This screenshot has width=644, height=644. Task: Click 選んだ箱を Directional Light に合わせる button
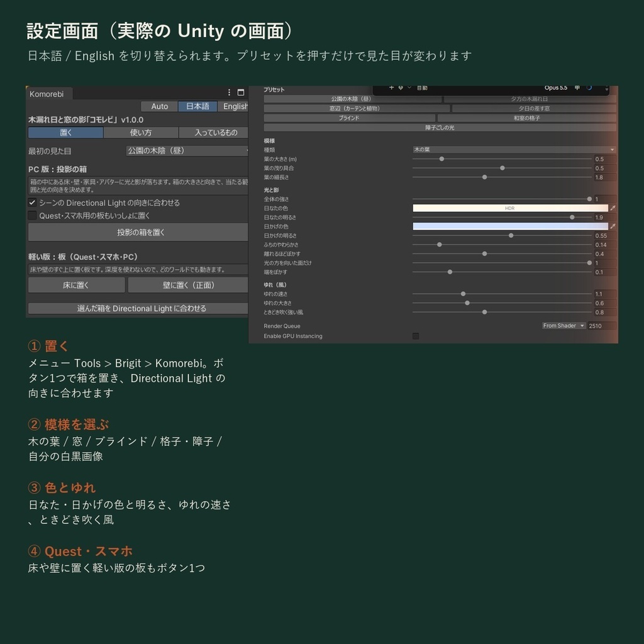(138, 308)
